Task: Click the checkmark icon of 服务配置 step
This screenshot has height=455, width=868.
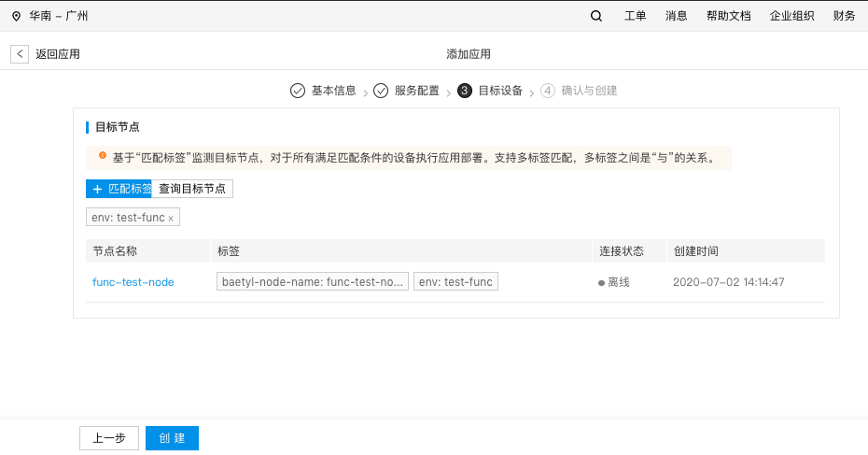Action: [x=381, y=91]
